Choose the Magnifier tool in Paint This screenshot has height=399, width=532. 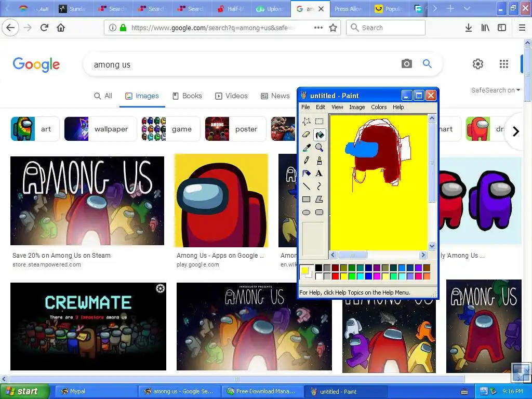tap(319, 148)
